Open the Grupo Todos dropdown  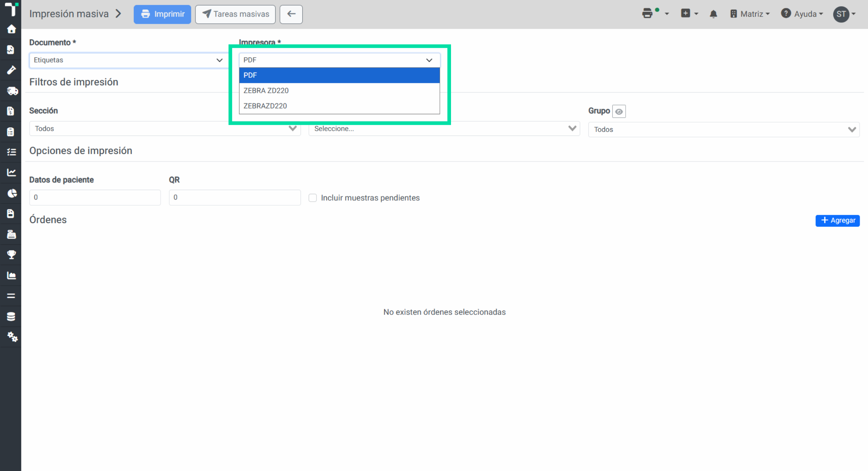pos(724,129)
